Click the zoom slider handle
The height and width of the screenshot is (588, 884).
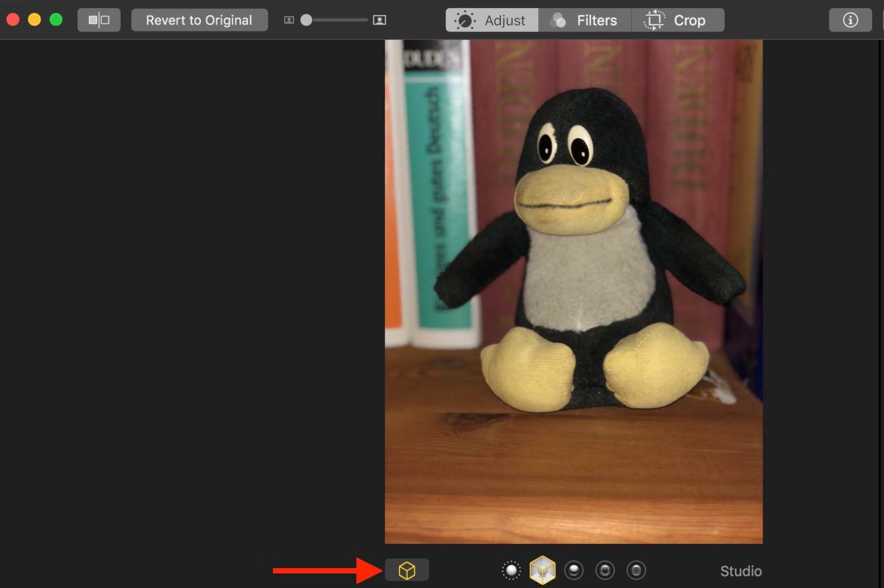click(x=306, y=20)
